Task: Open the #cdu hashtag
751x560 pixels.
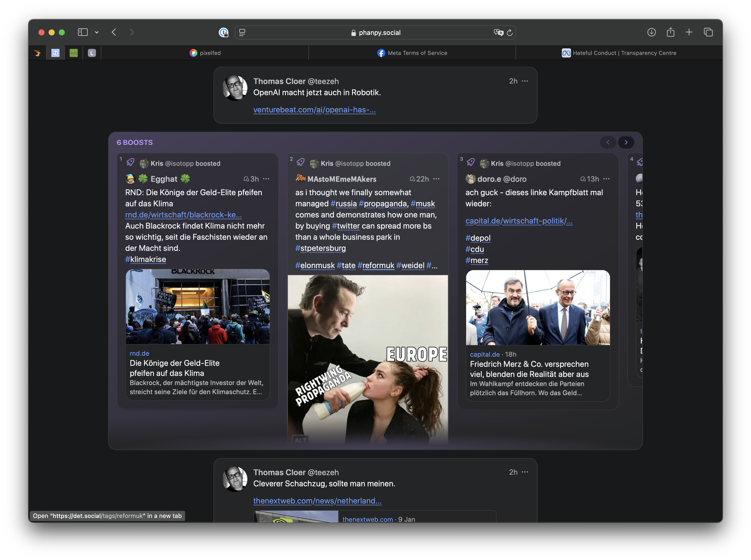Action: tap(475, 249)
